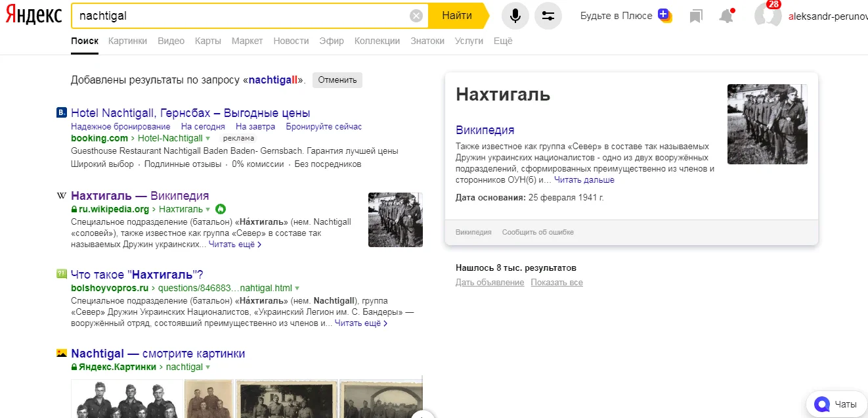Viewport: 868px width, 418px height.
Task: Open notifications bell icon
Action: coord(726,16)
